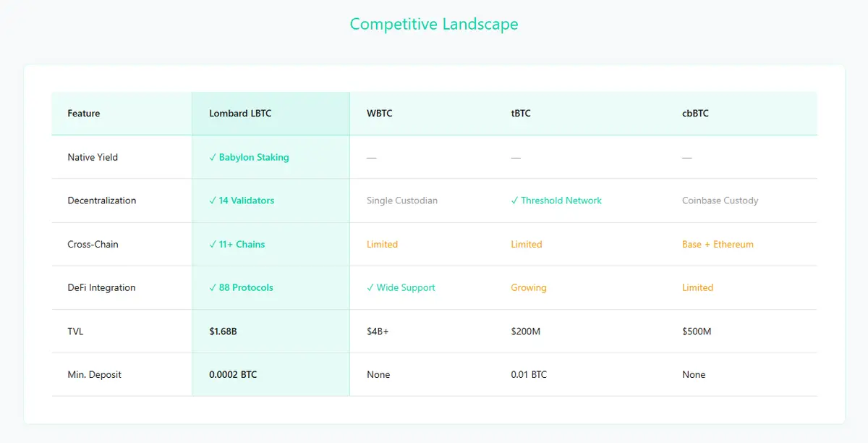Click the cbBTC Min. Deposit None cell
This screenshot has width=868, height=443.
(x=694, y=374)
